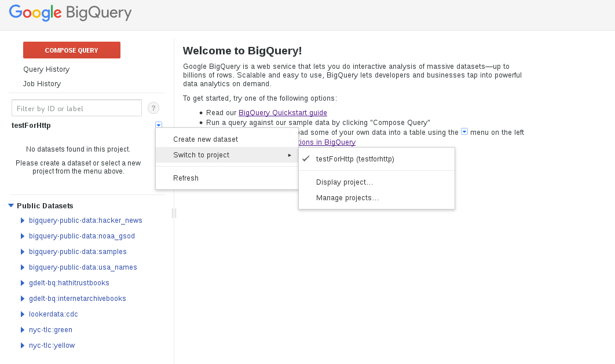Screen dimensions: 615x364
Task: Focus the Filter by ID or label field
Action: tap(77, 108)
